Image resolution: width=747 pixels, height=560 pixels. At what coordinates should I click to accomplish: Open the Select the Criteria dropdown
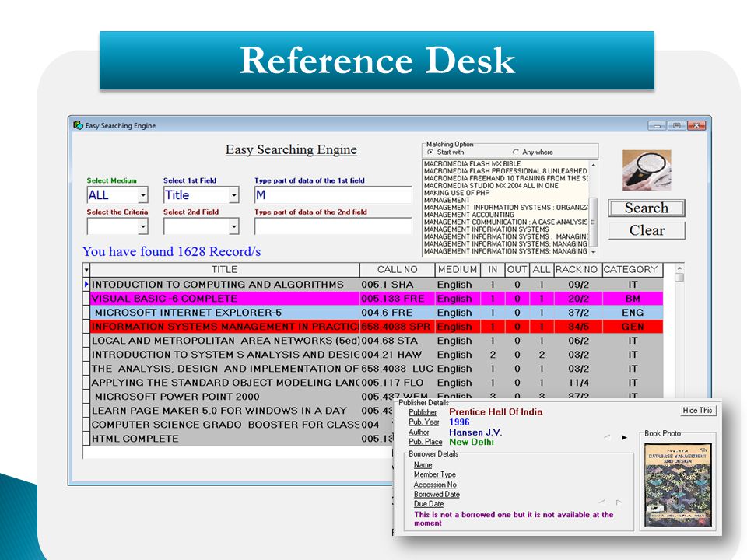[143, 226]
